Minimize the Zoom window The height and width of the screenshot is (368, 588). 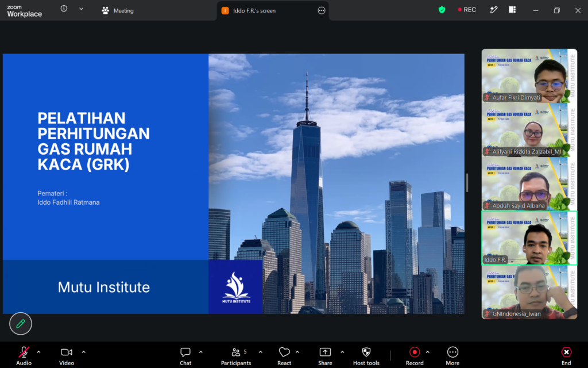[536, 10]
